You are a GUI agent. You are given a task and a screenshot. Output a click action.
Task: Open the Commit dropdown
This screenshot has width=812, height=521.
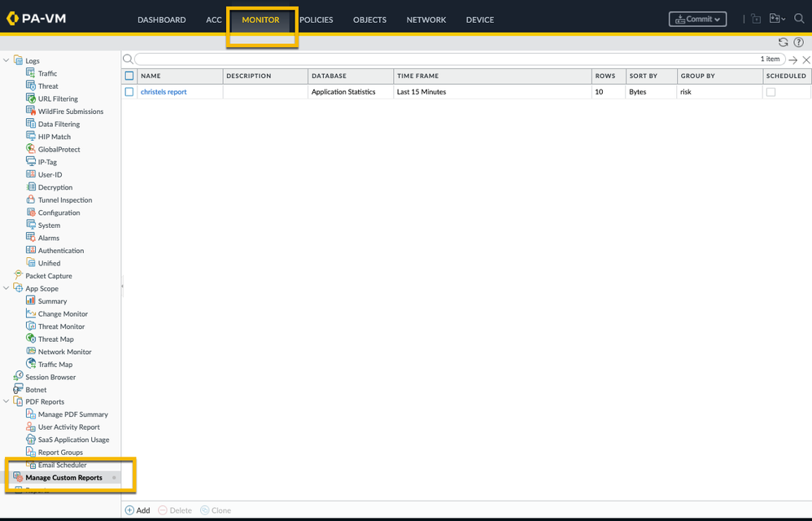(697, 19)
